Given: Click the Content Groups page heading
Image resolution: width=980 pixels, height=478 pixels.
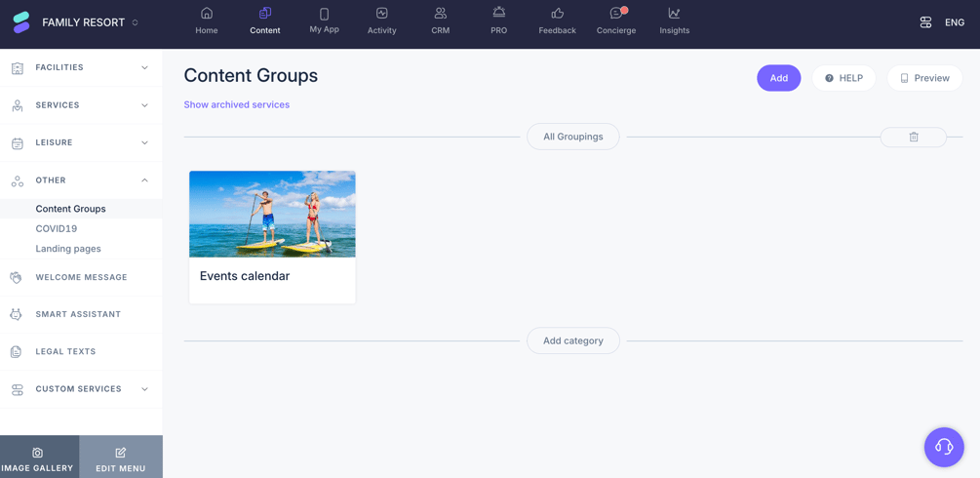Looking at the screenshot, I should click(x=251, y=76).
